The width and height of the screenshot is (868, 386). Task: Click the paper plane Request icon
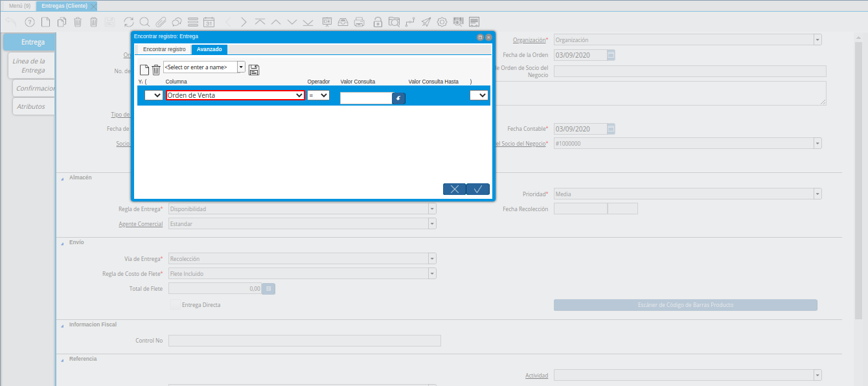[426, 22]
